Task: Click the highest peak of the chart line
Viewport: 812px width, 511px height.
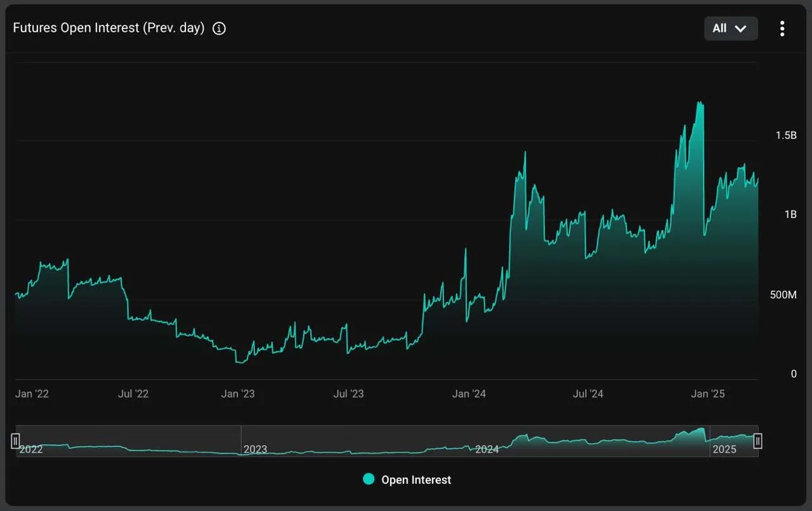Action: pyautogui.click(x=699, y=102)
